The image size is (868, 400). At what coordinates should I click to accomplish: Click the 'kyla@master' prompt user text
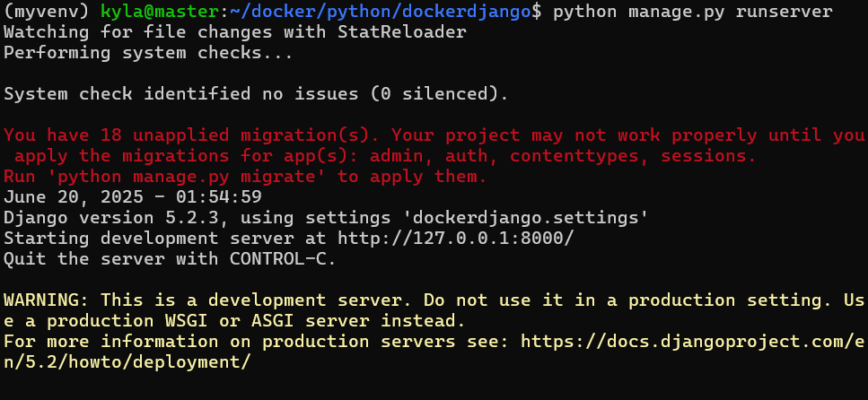click(160, 12)
